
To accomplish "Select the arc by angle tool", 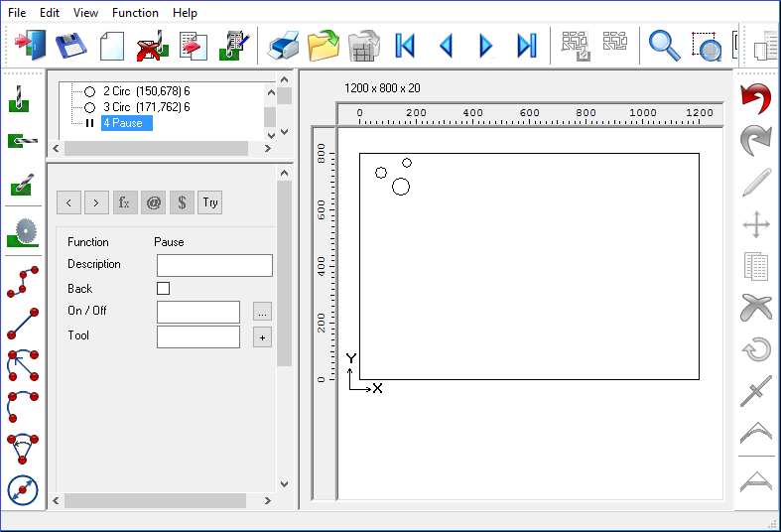I will tap(23, 449).
